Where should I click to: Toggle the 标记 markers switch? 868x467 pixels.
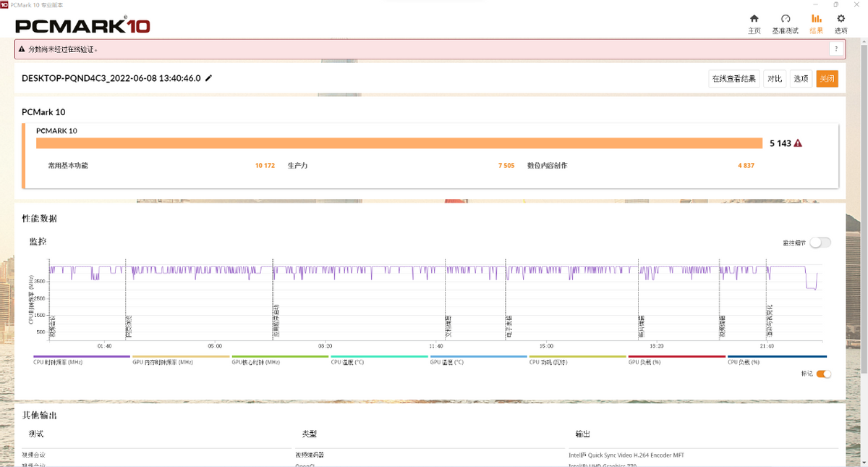(824, 374)
